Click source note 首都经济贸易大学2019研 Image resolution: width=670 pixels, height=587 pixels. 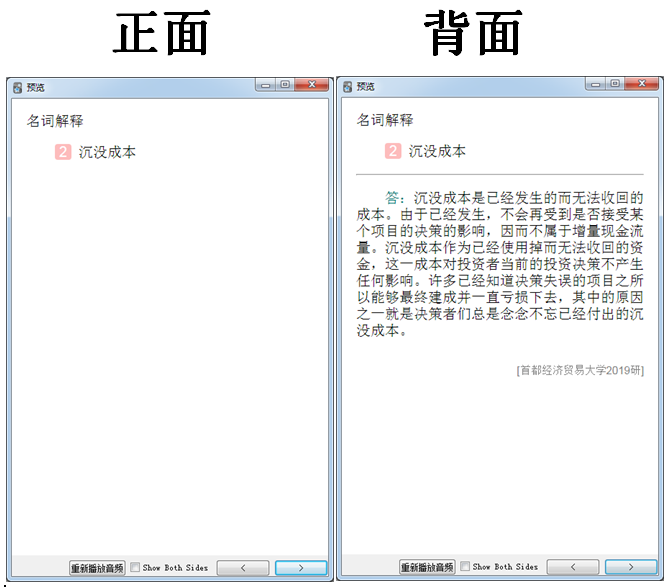point(580,370)
